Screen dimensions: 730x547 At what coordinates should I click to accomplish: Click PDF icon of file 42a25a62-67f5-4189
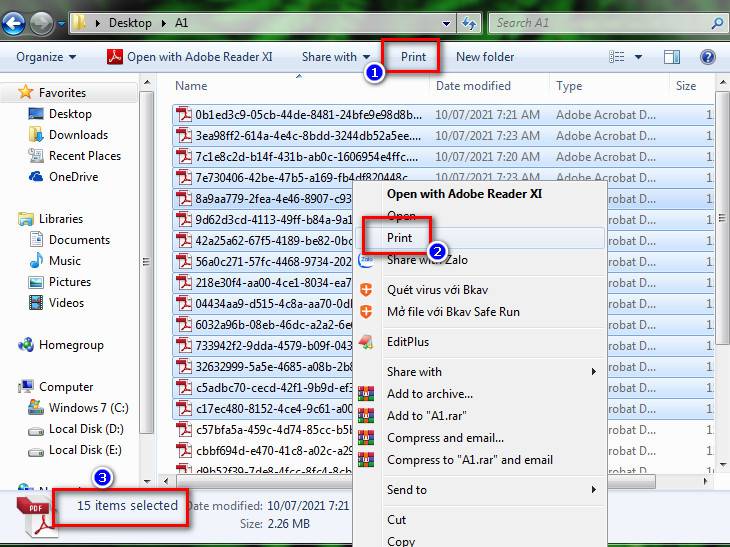click(183, 240)
